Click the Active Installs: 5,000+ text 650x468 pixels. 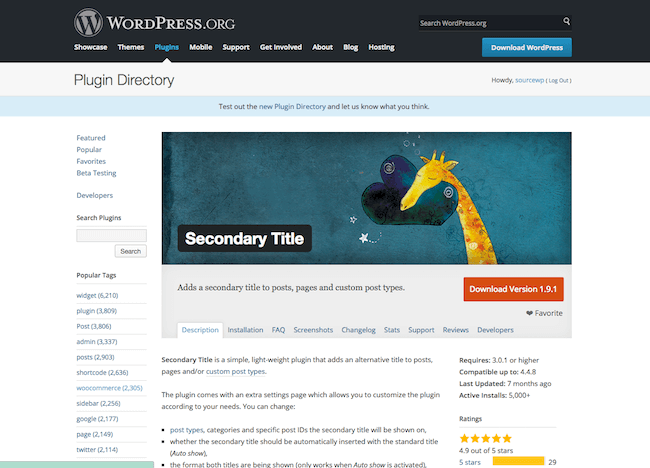pos(495,395)
